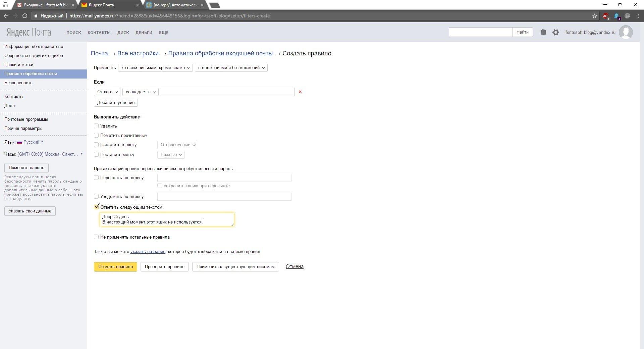Open the themes icon beside the gear
The height and width of the screenshot is (349, 644).
[x=542, y=32]
